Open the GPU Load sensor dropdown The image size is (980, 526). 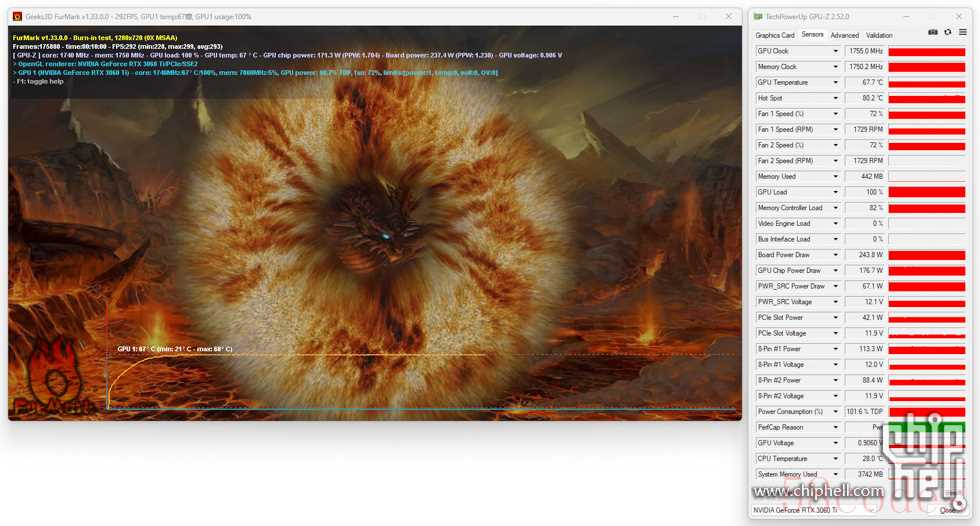pyautogui.click(x=835, y=192)
